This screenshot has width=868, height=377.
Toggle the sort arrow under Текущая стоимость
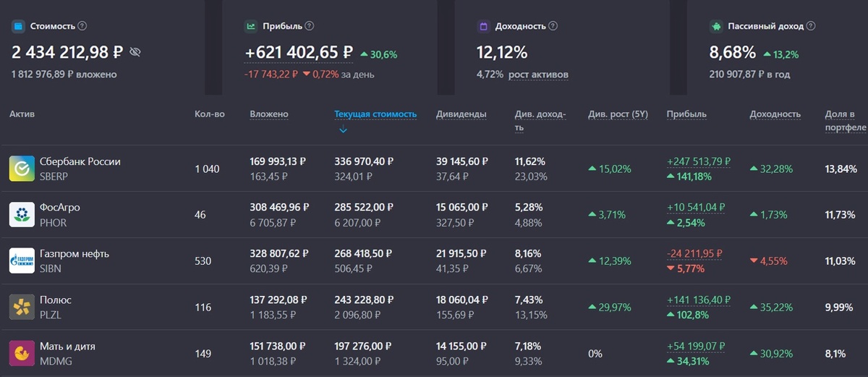(x=343, y=130)
